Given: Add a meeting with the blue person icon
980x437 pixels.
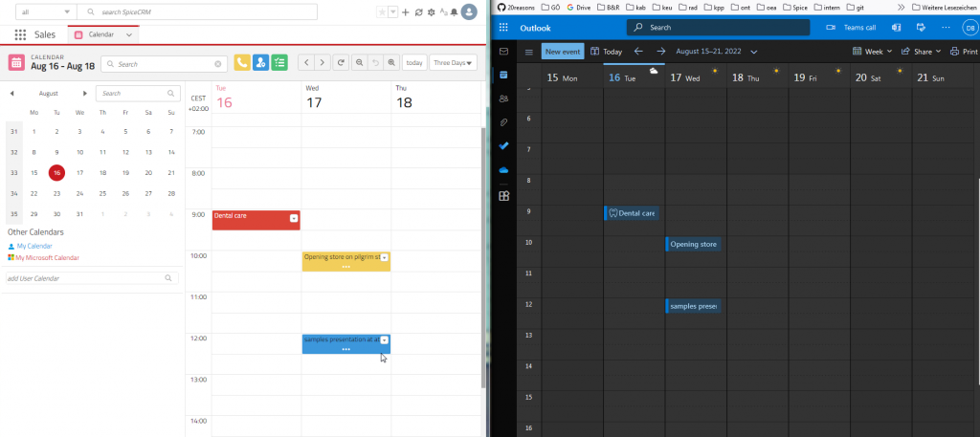Looking at the screenshot, I should [260, 62].
